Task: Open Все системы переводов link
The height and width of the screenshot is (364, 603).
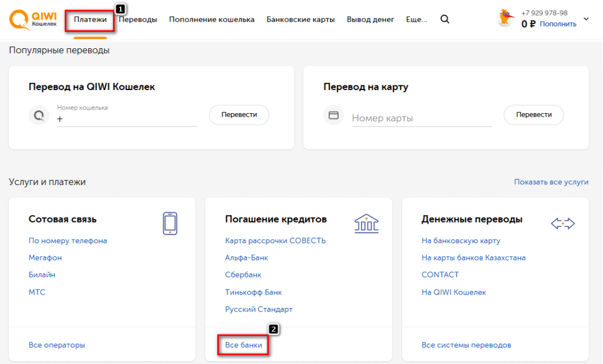Action: (466, 345)
